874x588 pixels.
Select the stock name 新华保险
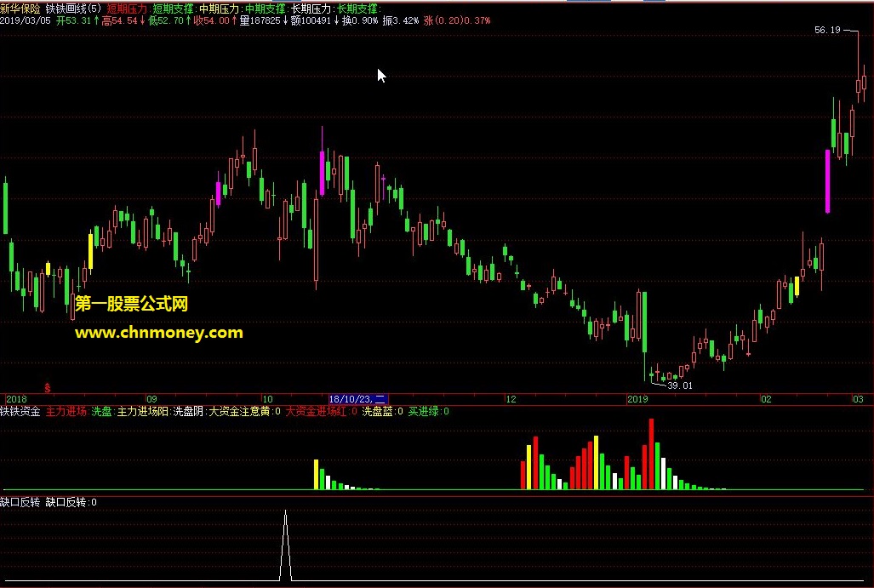[20, 9]
